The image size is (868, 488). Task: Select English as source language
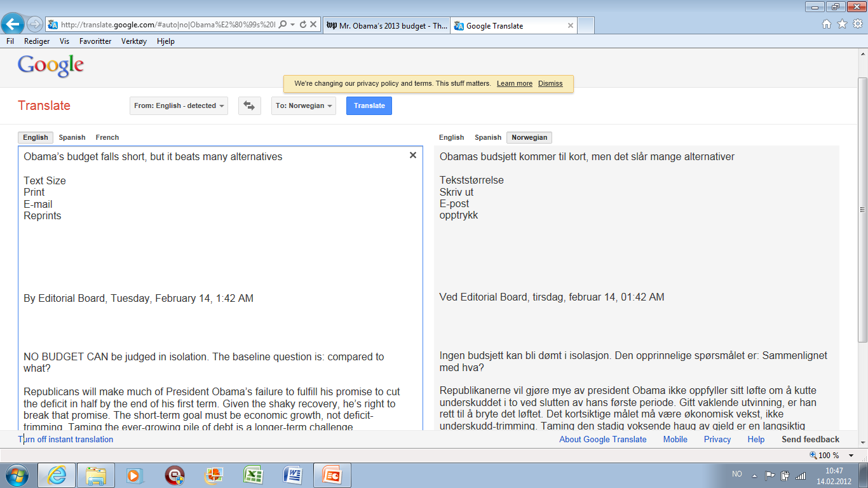[x=36, y=137]
